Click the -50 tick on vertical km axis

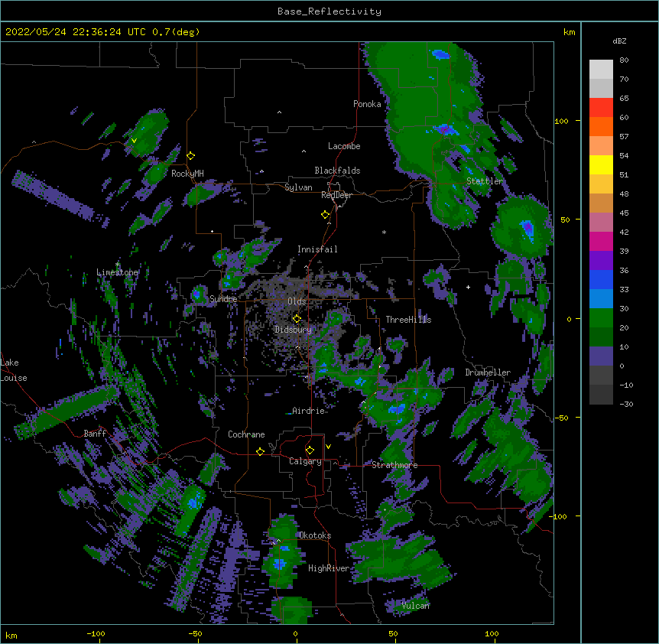561,418
